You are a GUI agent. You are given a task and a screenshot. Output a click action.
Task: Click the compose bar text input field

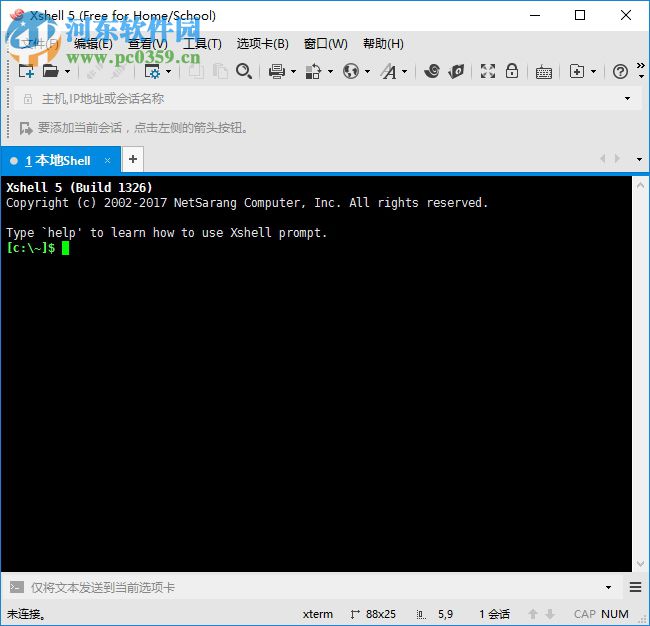(x=315, y=587)
